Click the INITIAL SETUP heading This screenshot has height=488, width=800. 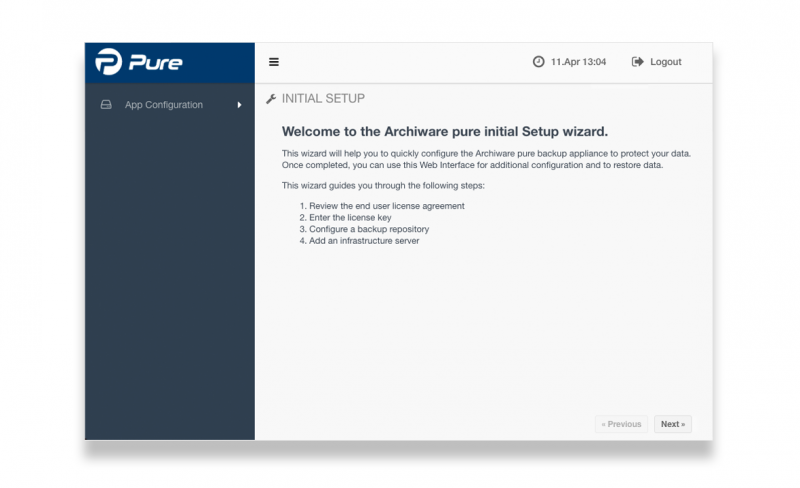click(x=323, y=99)
